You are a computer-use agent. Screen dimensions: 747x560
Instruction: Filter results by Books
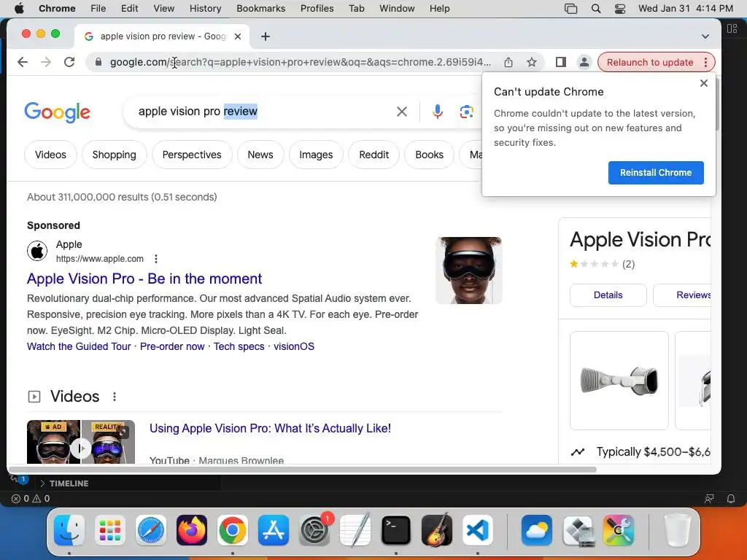coord(429,155)
